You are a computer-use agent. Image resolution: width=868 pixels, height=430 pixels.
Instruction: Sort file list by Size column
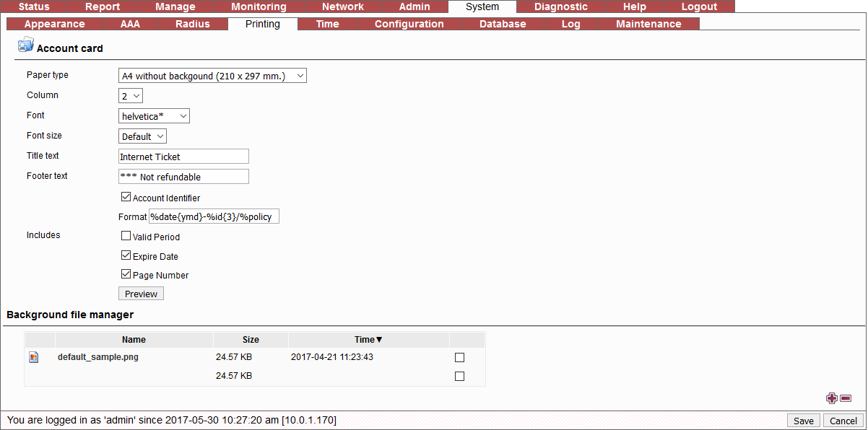(251, 340)
